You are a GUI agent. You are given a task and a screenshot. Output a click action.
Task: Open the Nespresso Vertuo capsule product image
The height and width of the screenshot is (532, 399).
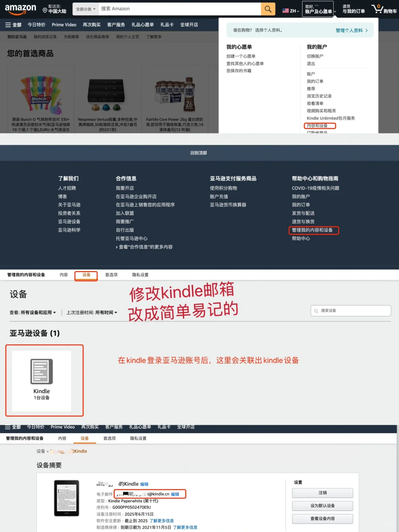tap(106, 95)
